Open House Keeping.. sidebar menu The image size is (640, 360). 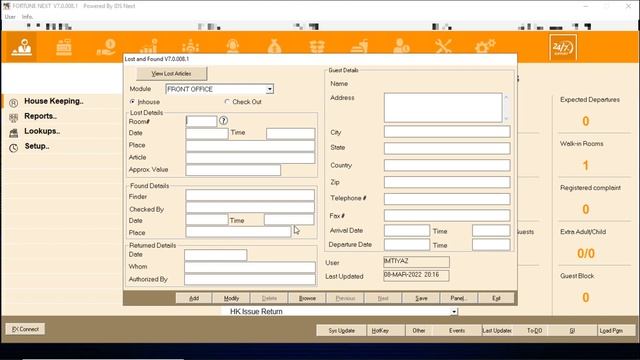[x=53, y=101]
